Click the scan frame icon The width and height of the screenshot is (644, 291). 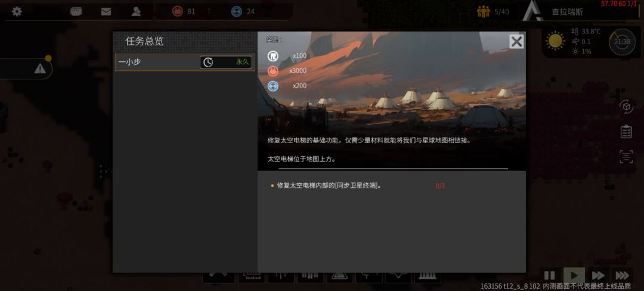626,156
